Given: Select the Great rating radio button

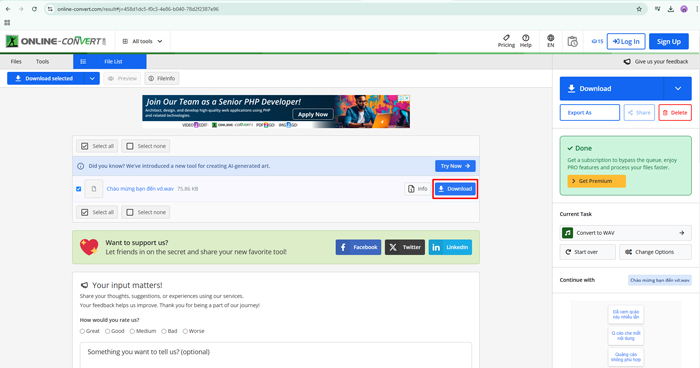Looking at the screenshot, I should (82, 331).
